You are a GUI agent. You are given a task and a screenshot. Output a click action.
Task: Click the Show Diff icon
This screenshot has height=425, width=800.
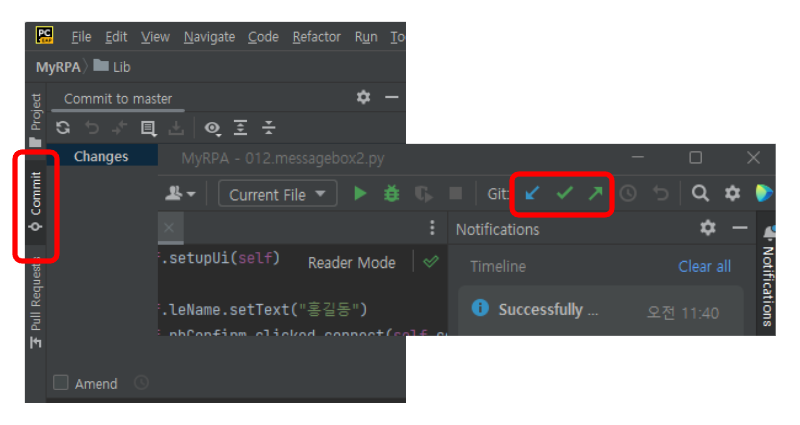point(119,128)
